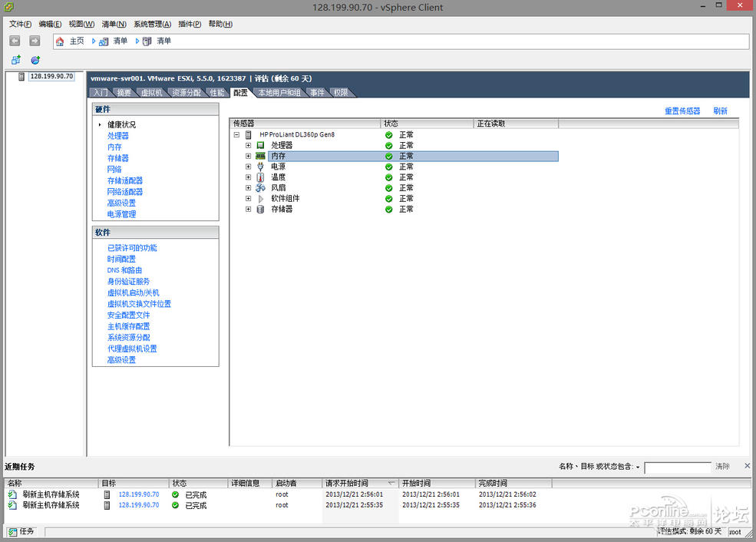Open the task filter dropdown arrow near 状态包含
Viewport: 756px width, 542px height.
[638, 468]
